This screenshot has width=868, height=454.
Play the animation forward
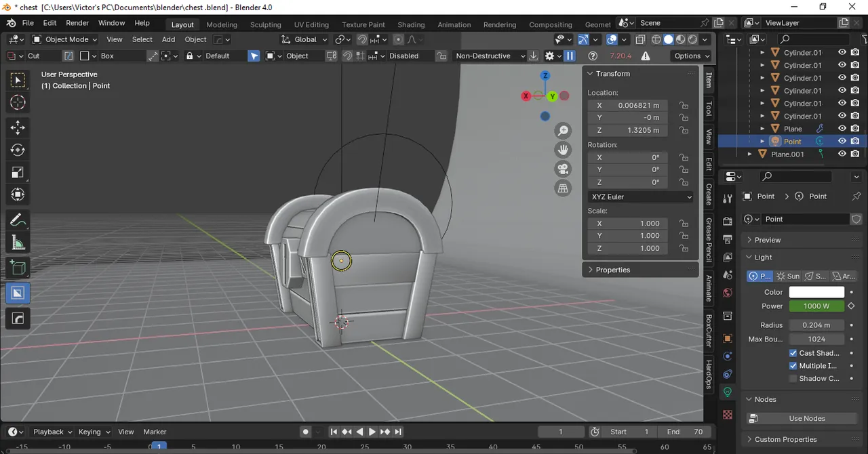tap(372, 432)
